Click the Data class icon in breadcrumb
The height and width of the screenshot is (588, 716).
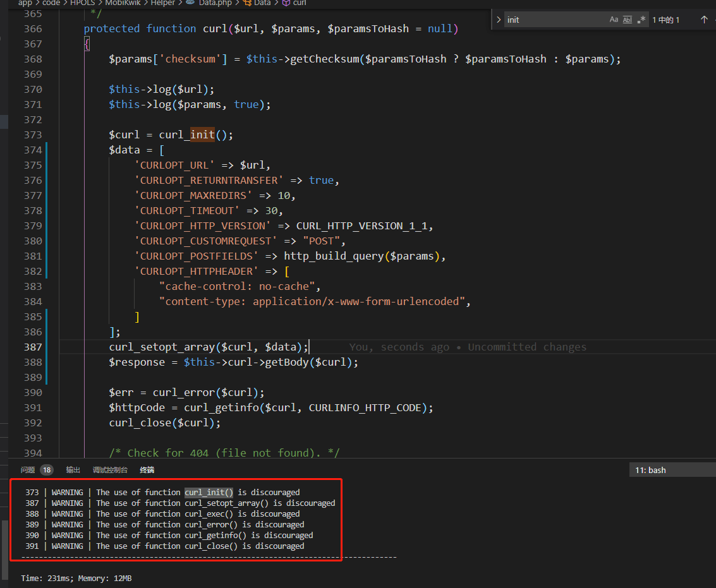tap(247, 3)
